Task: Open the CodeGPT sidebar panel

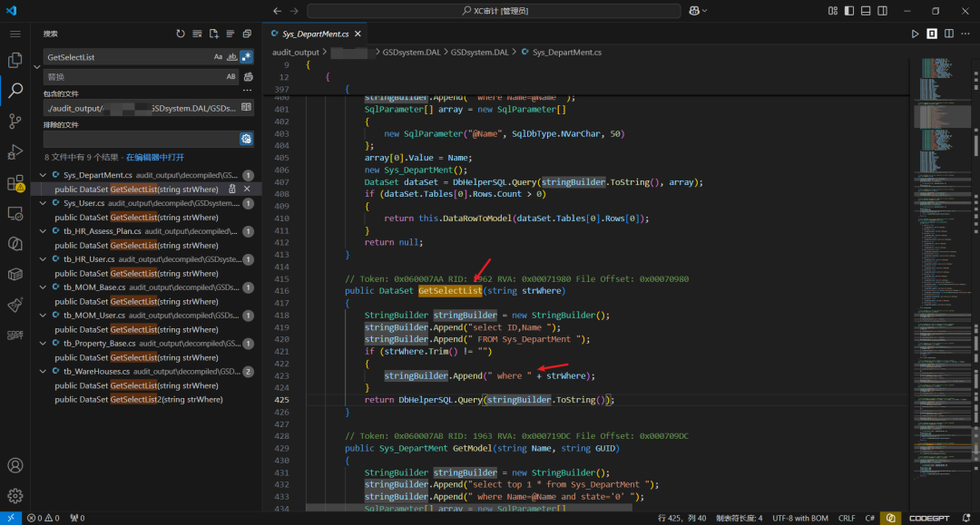Action: click(15, 335)
